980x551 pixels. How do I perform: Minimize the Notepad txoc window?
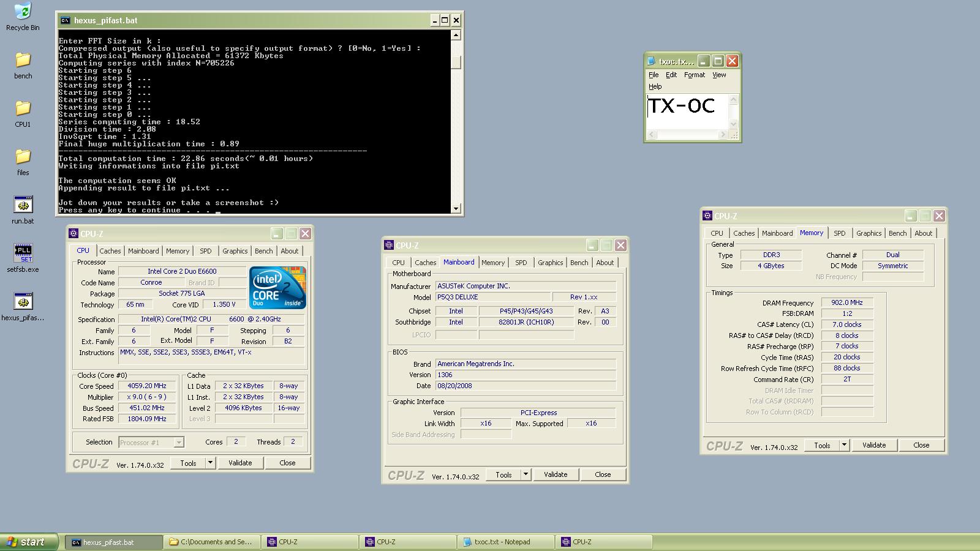click(704, 61)
